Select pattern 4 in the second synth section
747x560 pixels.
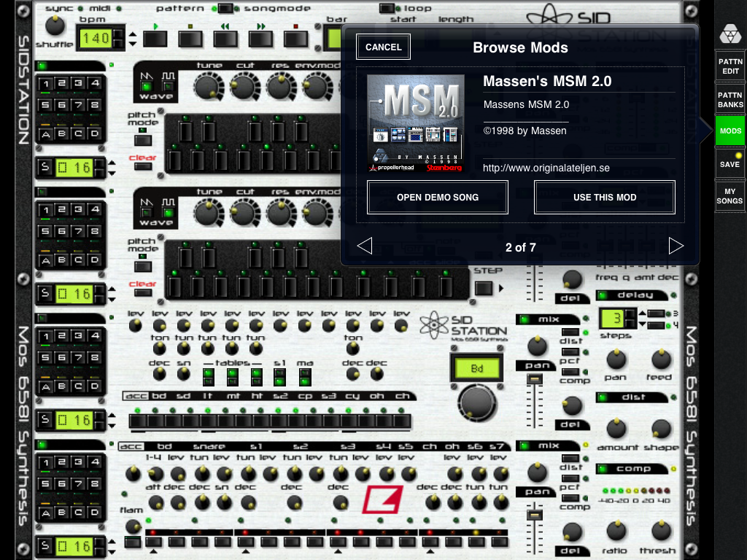[96, 209]
